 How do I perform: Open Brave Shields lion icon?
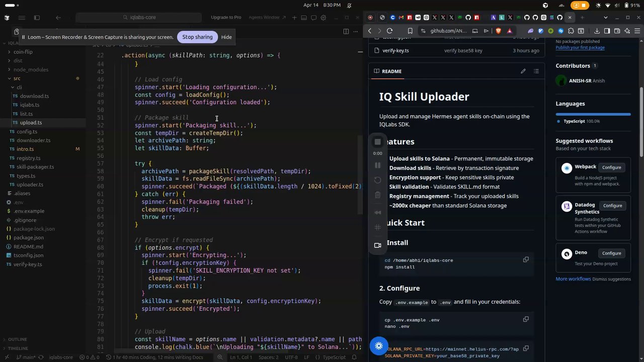click(x=499, y=31)
